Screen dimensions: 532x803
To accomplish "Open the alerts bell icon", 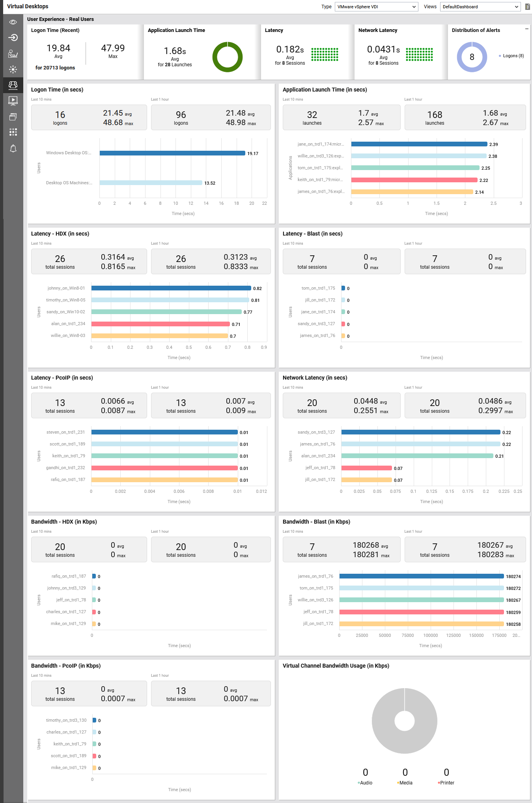I will click(13, 148).
